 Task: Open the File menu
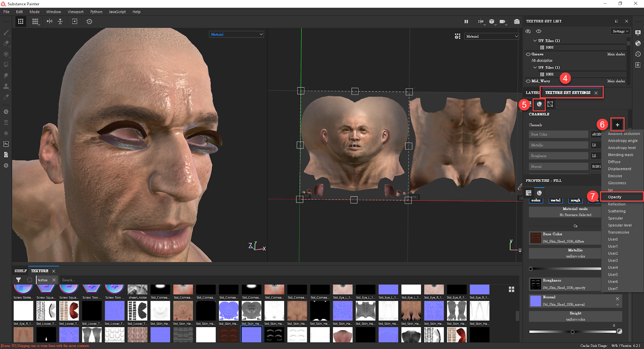6,12
